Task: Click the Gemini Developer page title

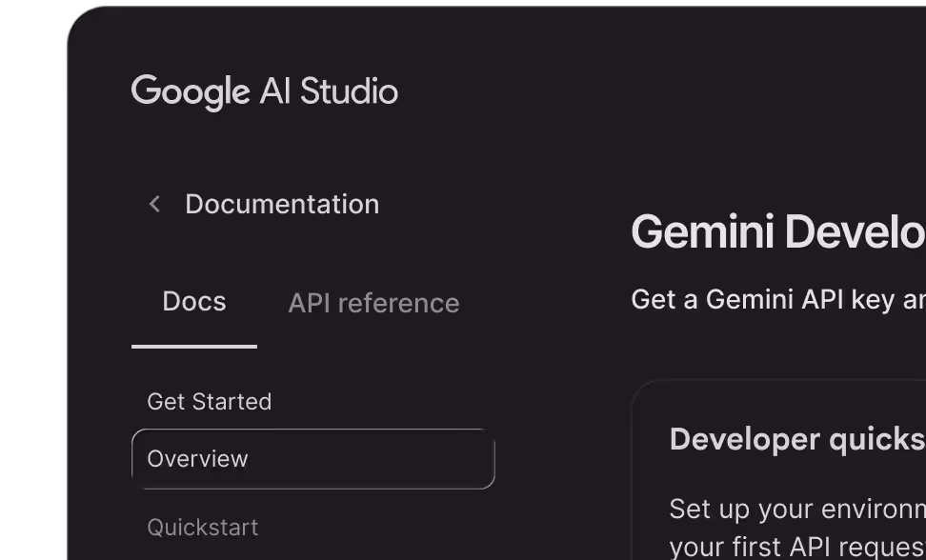Action: click(778, 232)
